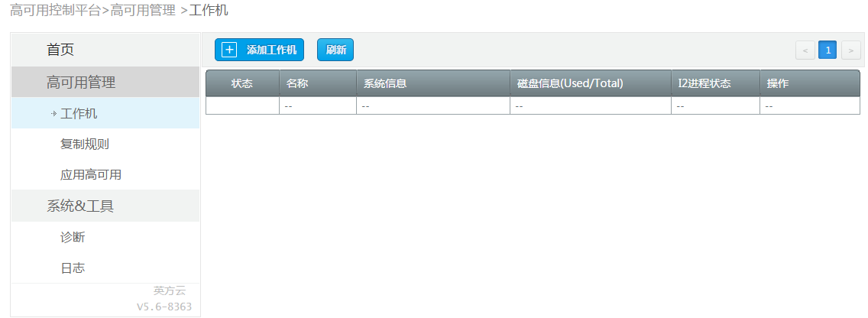Open 诊断 in the sidebar

click(x=105, y=237)
